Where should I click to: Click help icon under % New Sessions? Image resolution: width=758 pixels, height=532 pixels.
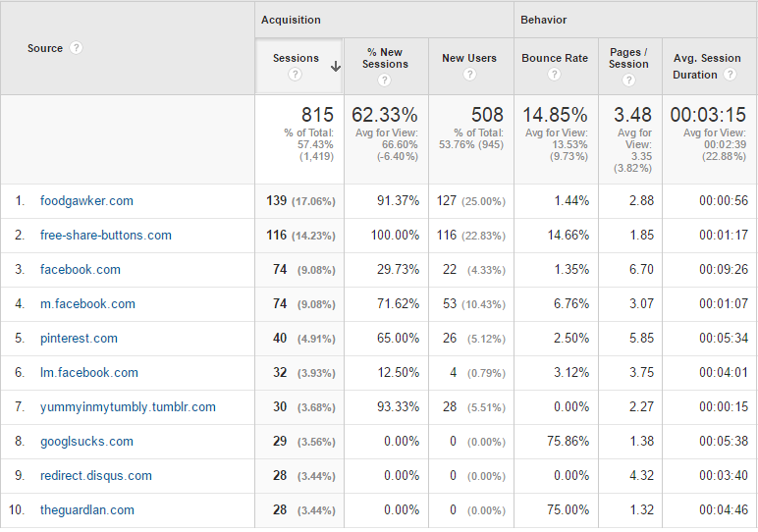[x=384, y=80]
